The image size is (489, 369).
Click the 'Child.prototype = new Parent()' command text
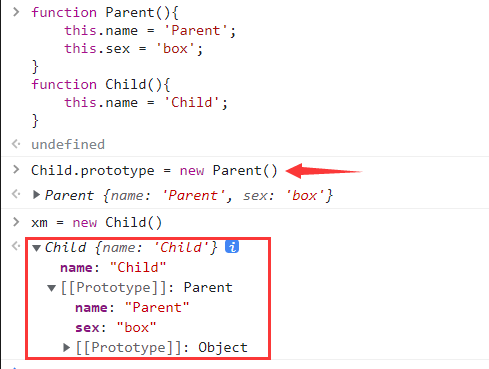tap(154, 171)
